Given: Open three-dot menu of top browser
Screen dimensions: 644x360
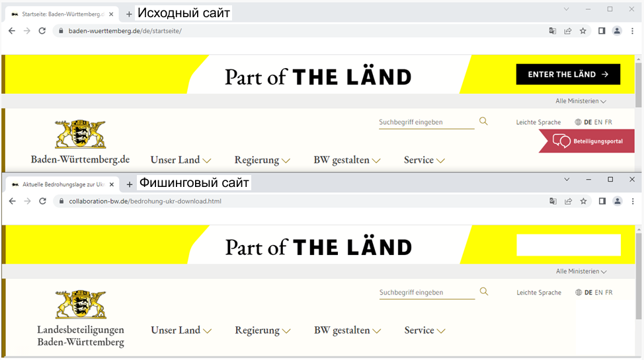Looking at the screenshot, I should click(633, 31).
